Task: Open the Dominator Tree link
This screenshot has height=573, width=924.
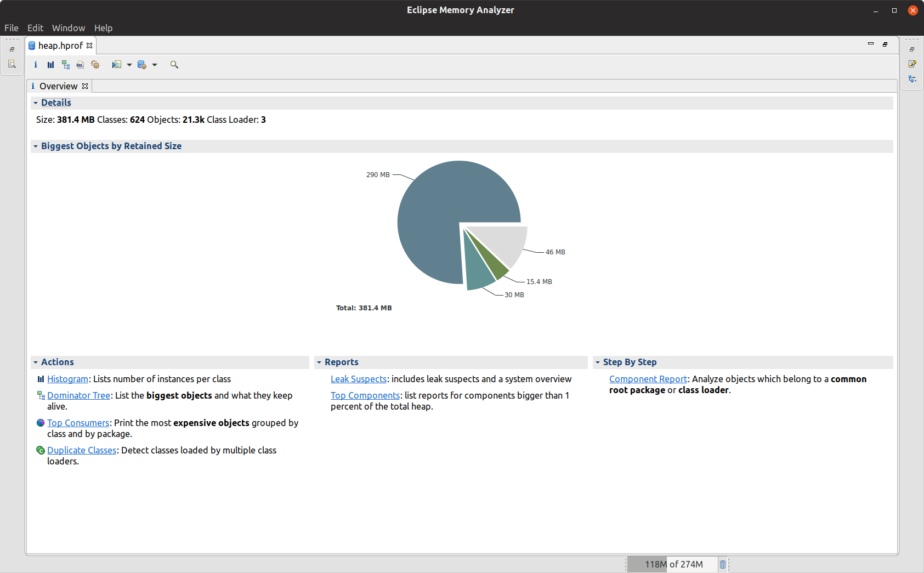Action: pyautogui.click(x=78, y=395)
